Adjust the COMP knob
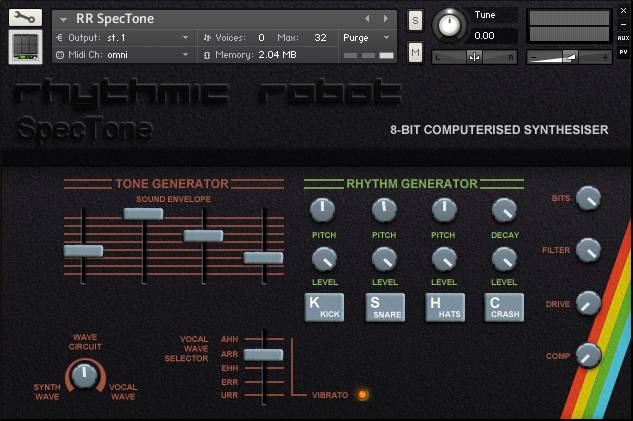This screenshot has height=421, width=633. pos(589,355)
